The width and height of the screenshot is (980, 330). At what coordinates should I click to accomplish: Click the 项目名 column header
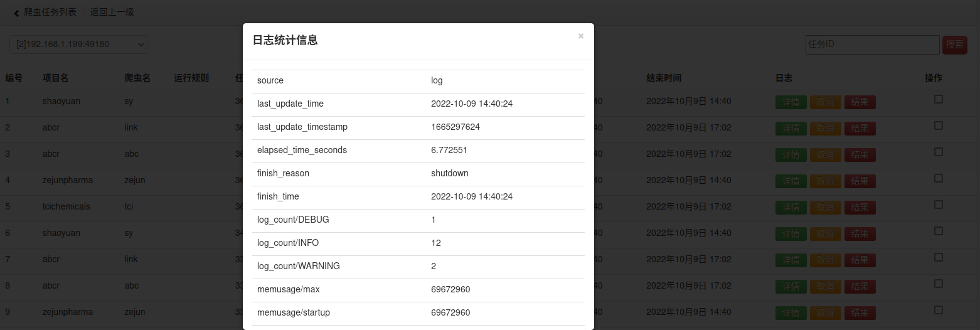(x=55, y=78)
